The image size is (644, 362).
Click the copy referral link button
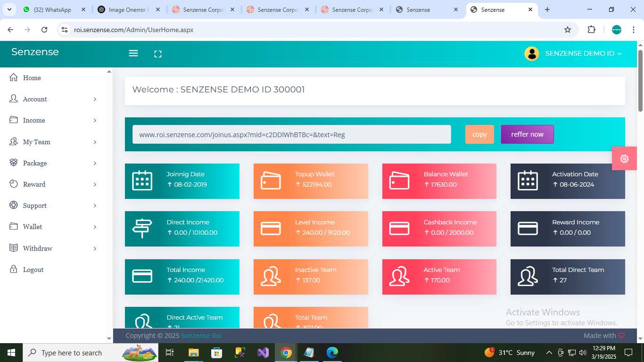coord(479,134)
